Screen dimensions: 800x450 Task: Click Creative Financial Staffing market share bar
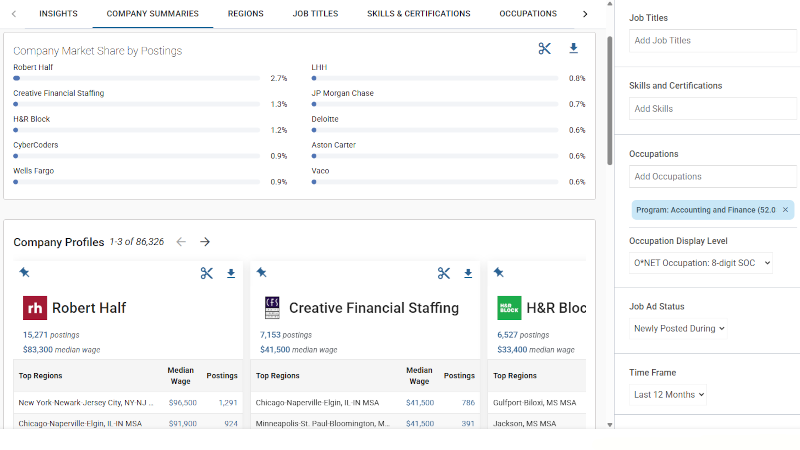coord(137,104)
